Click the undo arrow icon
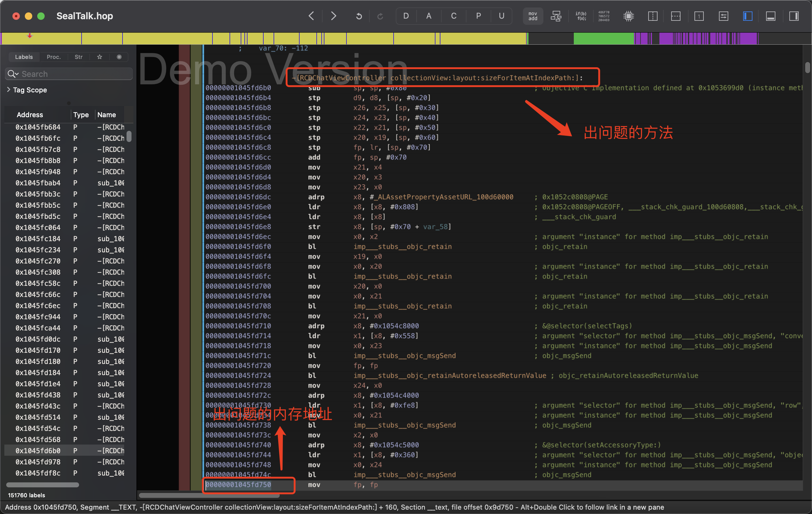The height and width of the screenshot is (514, 812). click(x=359, y=16)
